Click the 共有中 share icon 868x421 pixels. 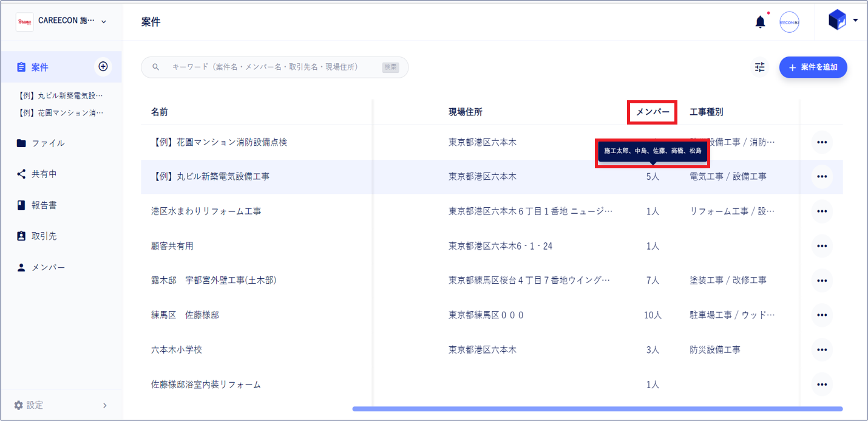21,174
